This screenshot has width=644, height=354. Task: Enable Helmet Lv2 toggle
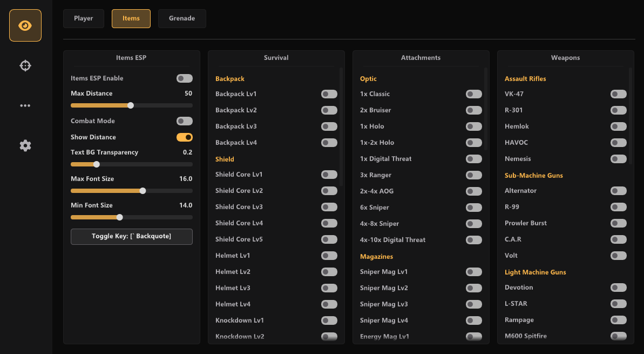[x=329, y=272]
